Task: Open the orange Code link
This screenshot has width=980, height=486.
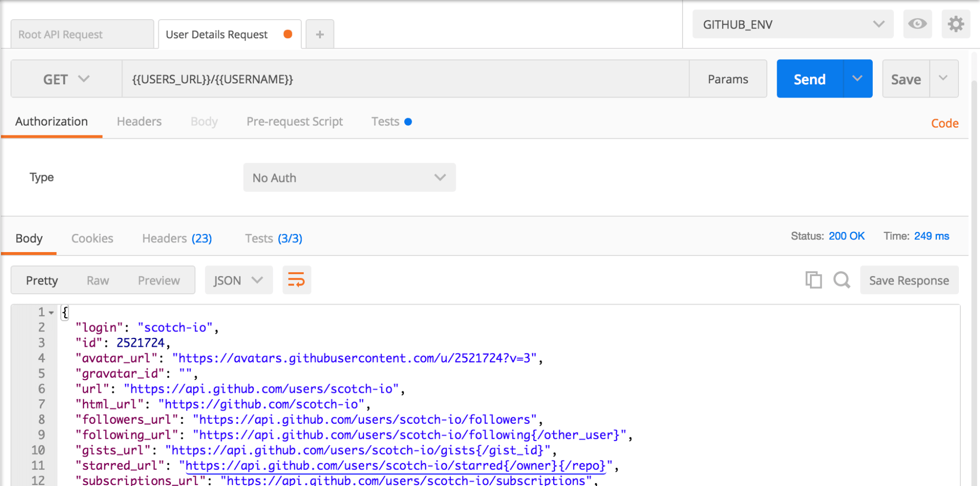Action: [x=945, y=123]
